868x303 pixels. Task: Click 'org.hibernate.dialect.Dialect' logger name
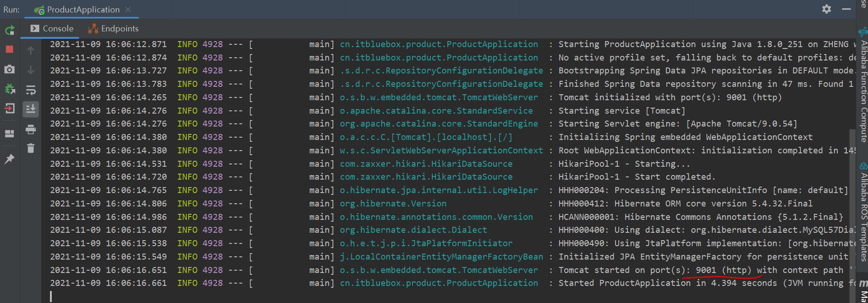pos(413,230)
